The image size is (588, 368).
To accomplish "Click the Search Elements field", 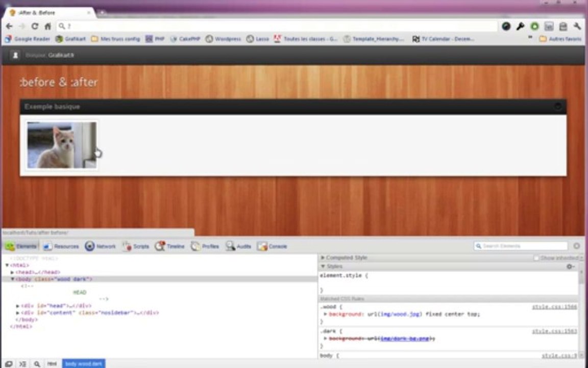I will pyautogui.click(x=521, y=246).
